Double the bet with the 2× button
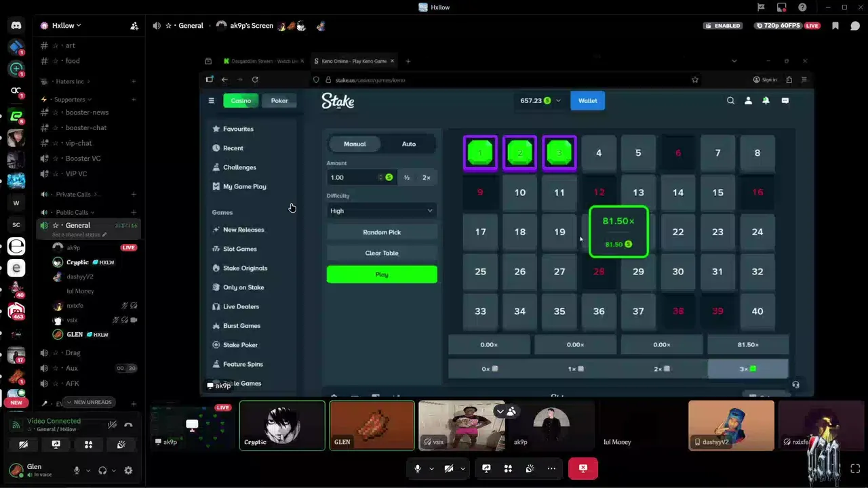The width and height of the screenshot is (868, 488). [x=426, y=178]
